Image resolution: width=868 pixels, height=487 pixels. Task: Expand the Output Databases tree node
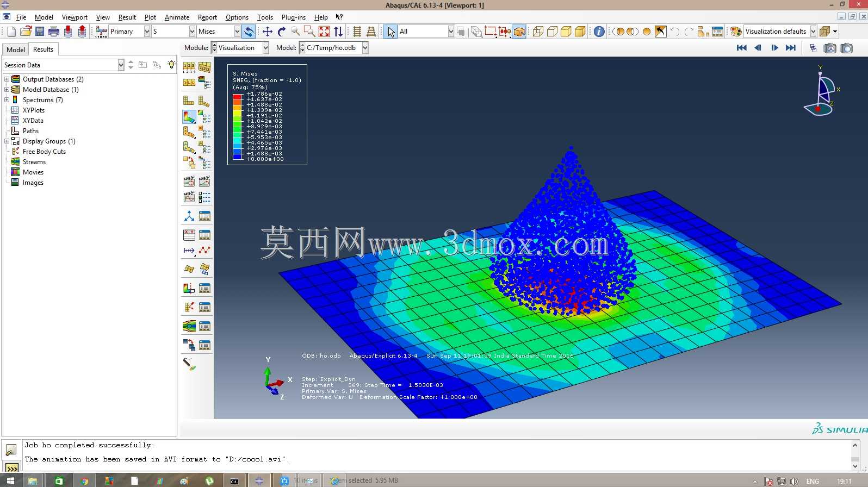7,79
